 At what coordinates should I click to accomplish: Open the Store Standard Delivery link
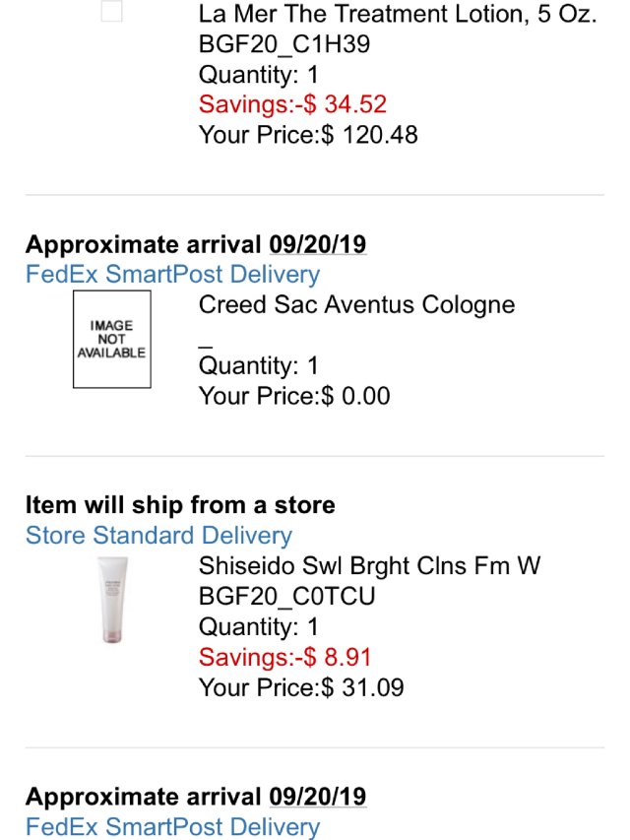click(x=158, y=536)
